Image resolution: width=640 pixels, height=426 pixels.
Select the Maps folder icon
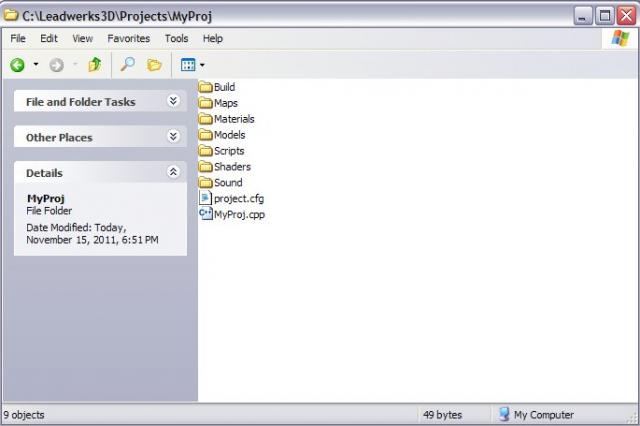pyautogui.click(x=206, y=103)
